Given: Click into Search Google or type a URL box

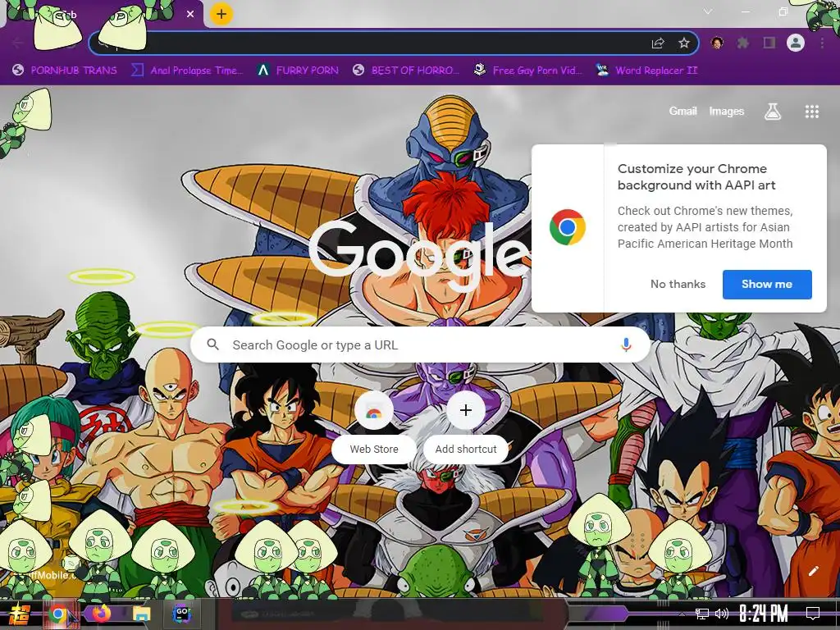Looking at the screenshot, I should click(421, 345).
